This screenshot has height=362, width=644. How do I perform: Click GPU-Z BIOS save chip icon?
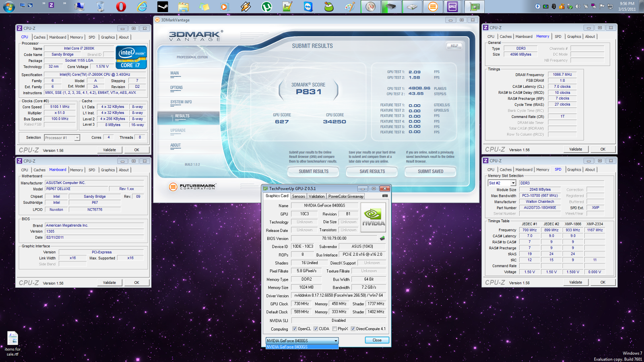click(x=382, y=238)
